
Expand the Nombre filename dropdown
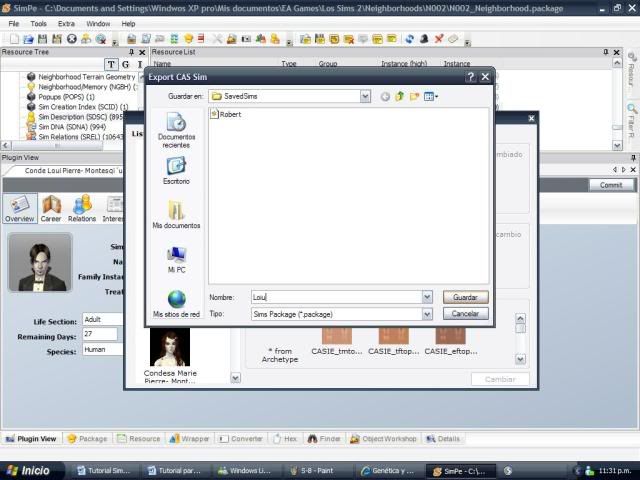(427, 297)
